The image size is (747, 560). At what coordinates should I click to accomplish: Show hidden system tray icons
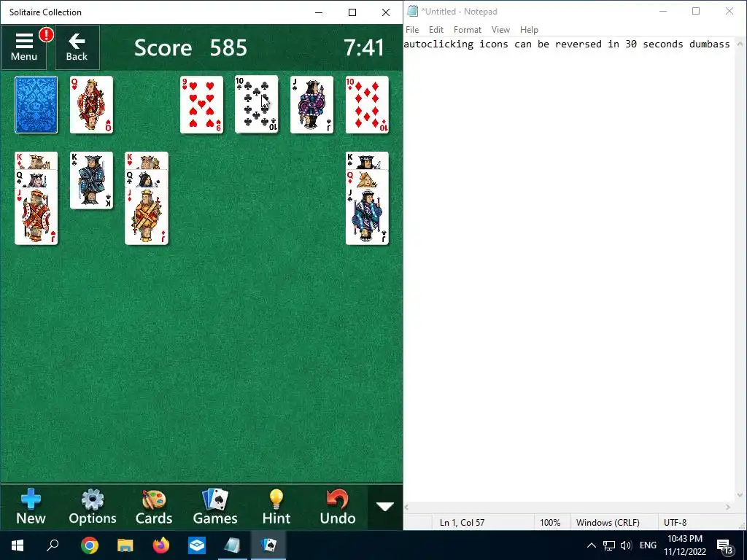coord(591,545)
